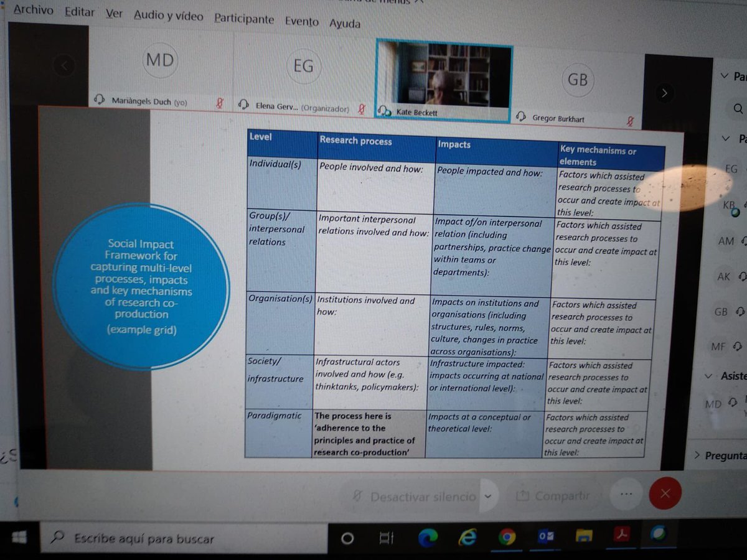Click the 'Level' table header cell
The image size is (747, 560).
tap(281, 143)
